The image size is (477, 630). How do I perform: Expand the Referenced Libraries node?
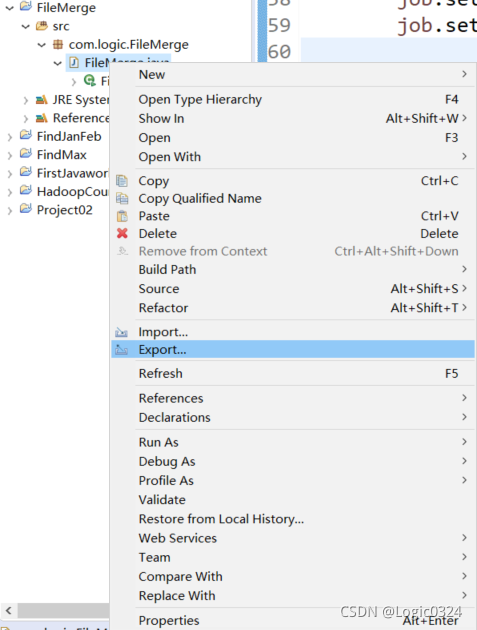[x=26, y=119]
